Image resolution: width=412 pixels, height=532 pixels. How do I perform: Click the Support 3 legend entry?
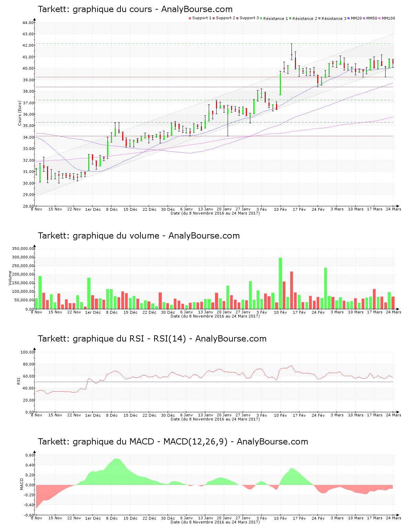click(x=248, y=18)
